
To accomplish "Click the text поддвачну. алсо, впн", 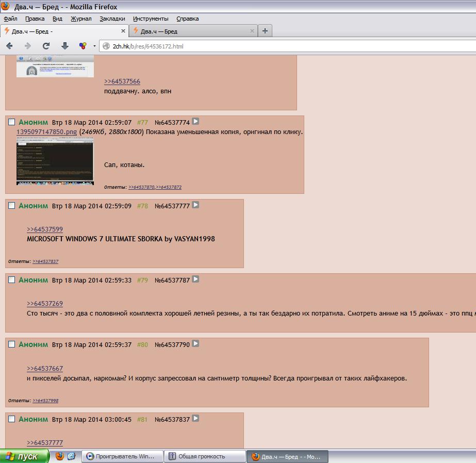I will [138, 91].
